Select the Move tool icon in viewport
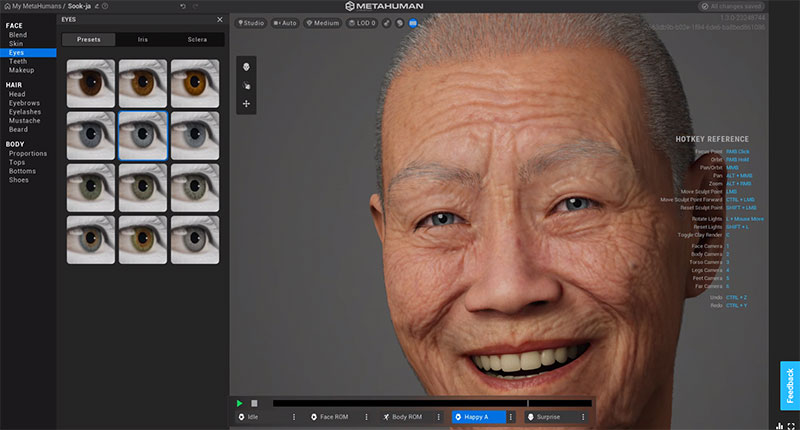800x430 pixels. pyautogui.click(x=246, y=104)
